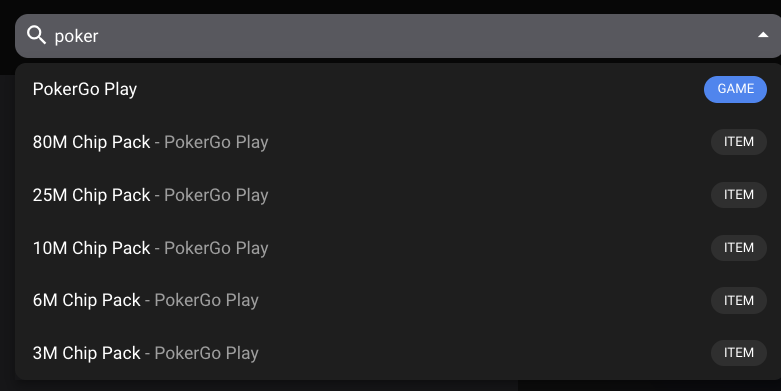
Task: Click PokerGo Play text beside 80M Chip Pack
Action: (x=216, y=142)
